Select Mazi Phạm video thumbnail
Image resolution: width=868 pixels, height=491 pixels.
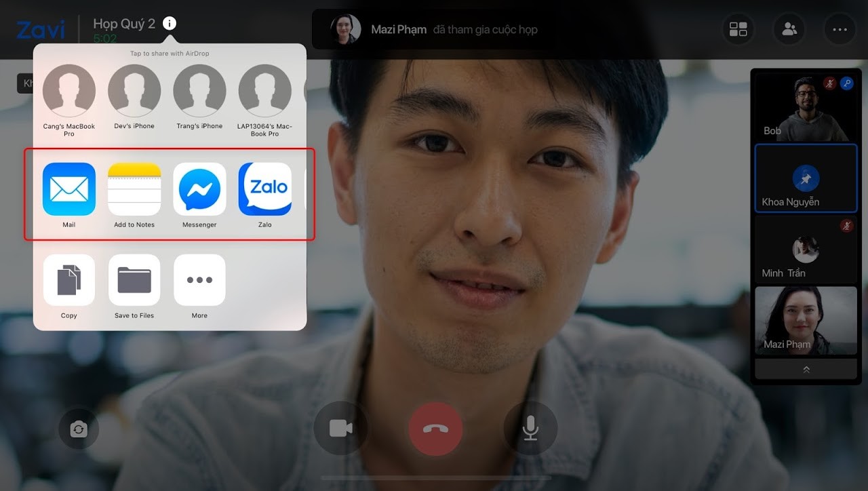(806, 320)
